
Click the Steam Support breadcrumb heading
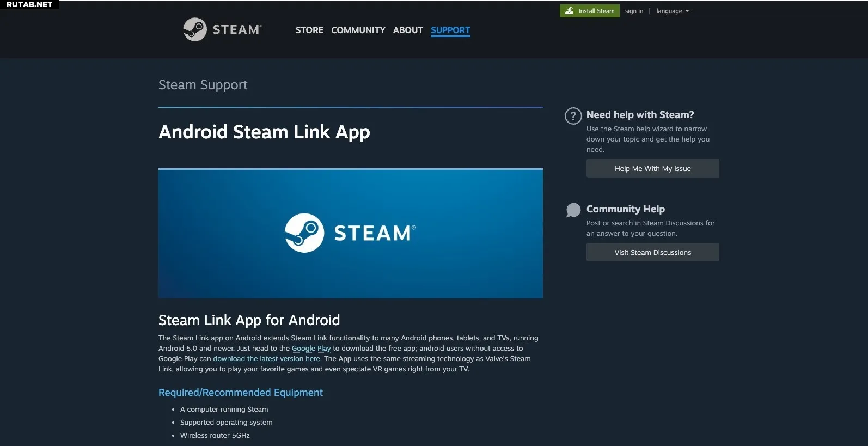coord(203,85)
